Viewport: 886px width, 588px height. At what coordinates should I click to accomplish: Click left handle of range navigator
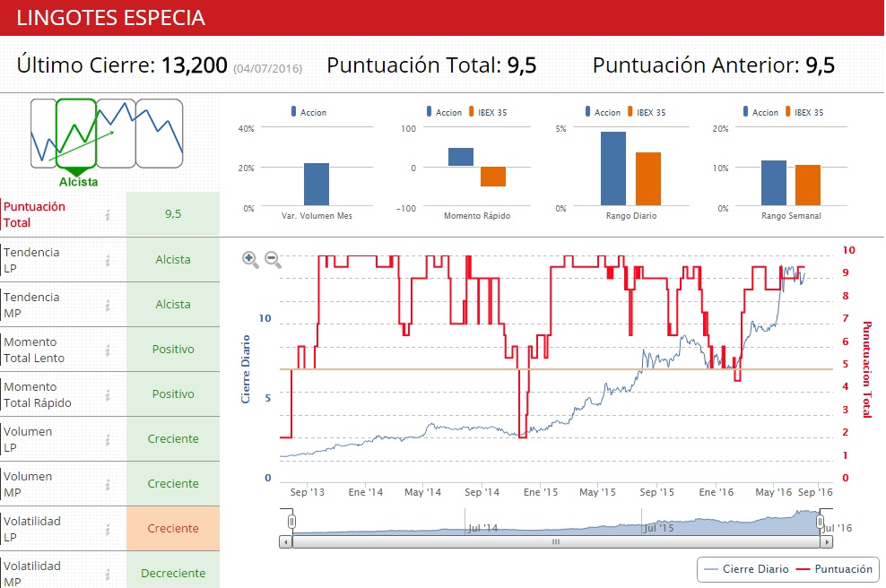(291, 522)
